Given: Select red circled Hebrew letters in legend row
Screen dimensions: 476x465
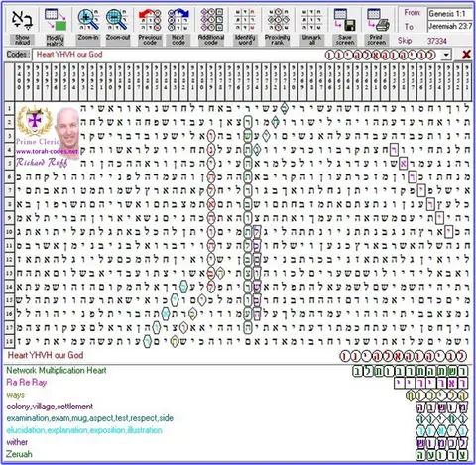Looking at the screenshot, I should point(404,356).
